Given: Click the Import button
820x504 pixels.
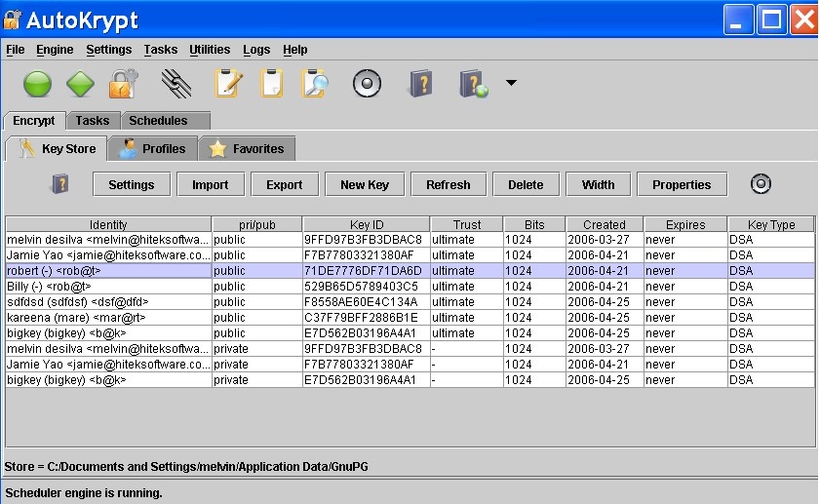Looking at the screenshot, I should tap(210, 185).
